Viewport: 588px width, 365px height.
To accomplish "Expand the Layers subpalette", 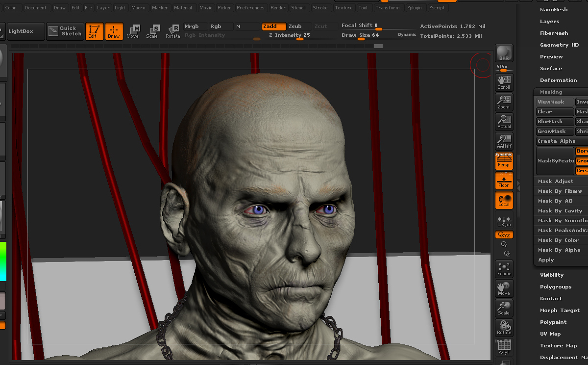I will click(549, 21).
